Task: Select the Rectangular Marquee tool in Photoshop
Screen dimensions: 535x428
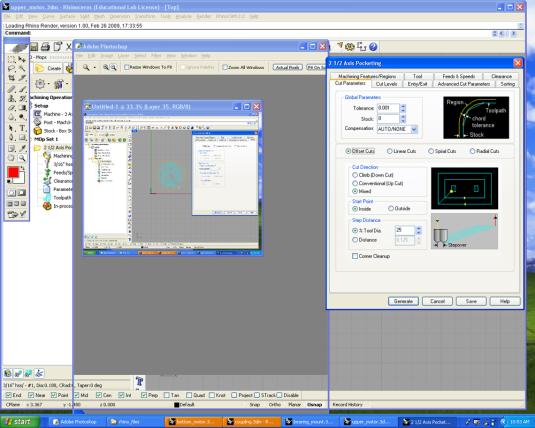Action: [x=11, y=59]
